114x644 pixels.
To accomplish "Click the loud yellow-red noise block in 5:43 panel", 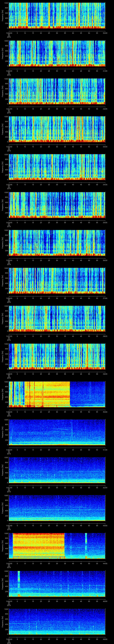I will (39, 546).
